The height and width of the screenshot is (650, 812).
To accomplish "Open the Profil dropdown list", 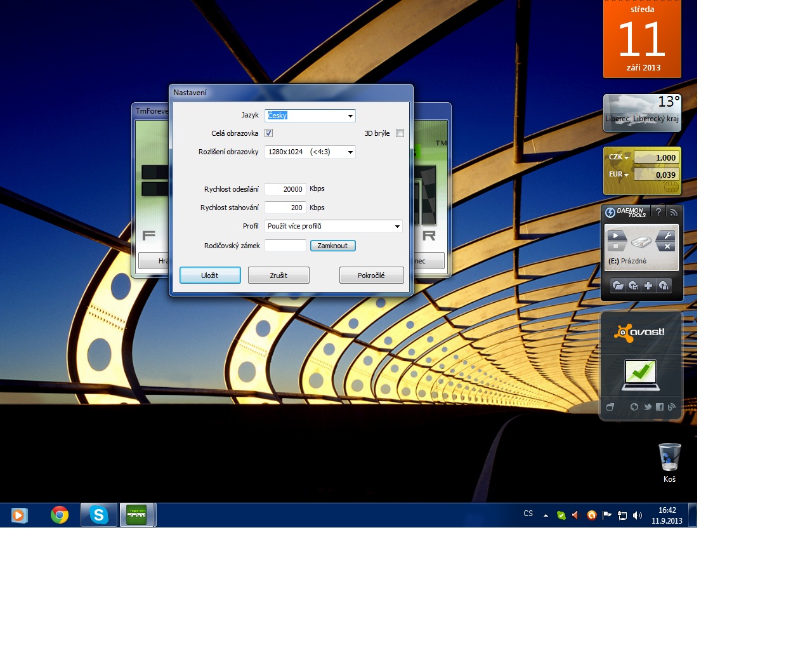I will coord(397,227).
